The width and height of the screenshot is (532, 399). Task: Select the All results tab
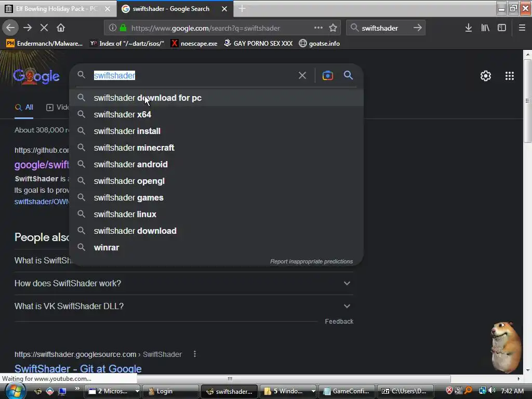24,108
